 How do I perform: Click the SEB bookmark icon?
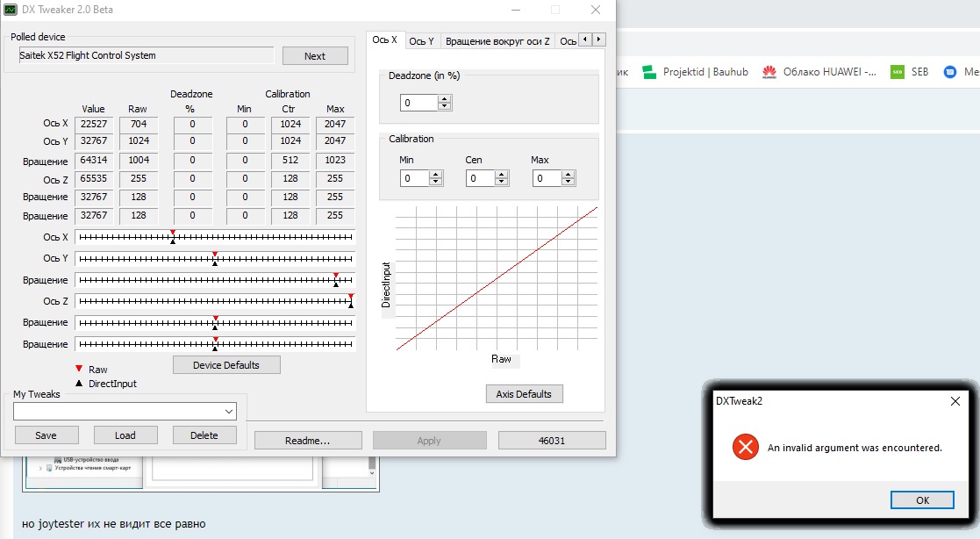[898, 73]
